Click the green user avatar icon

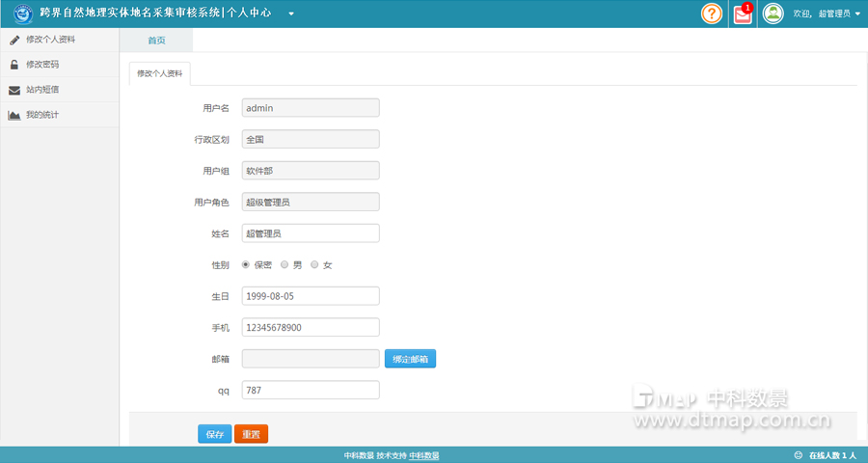pyautogui.click(x=773, y=14)
